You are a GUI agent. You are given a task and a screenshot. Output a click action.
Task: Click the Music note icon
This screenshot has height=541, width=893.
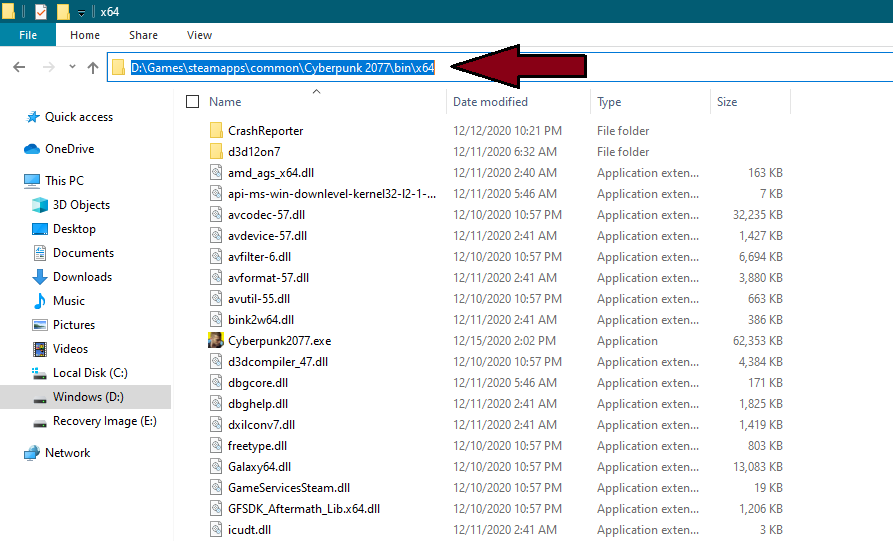40,300
